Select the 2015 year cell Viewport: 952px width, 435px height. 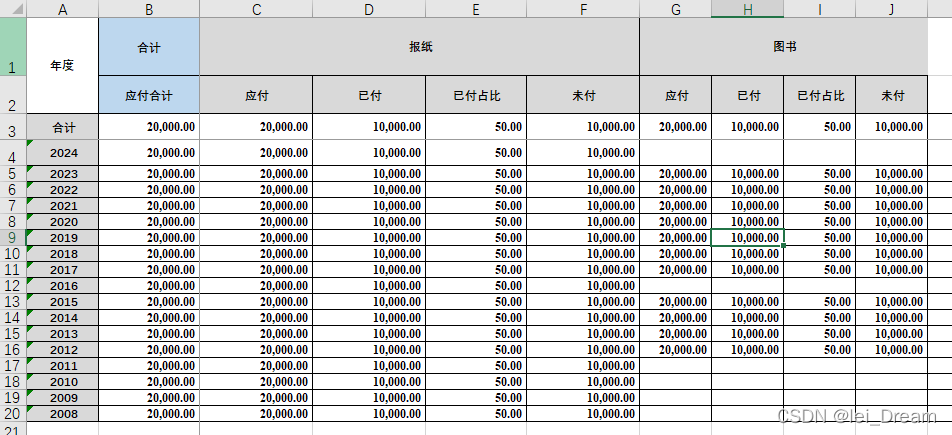point(63,301)
